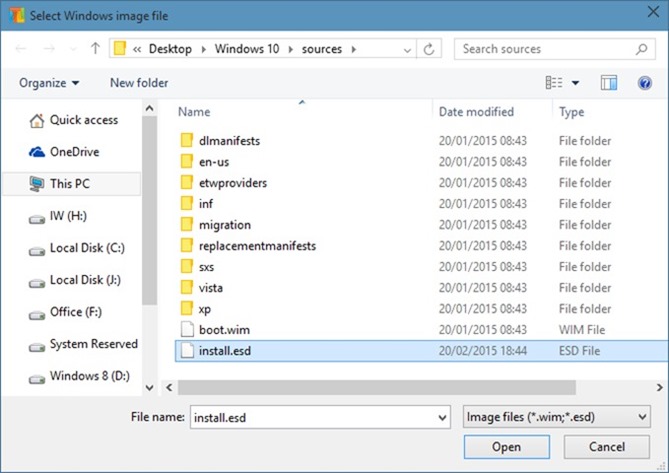Open the blue Help icon
669x473 pixels.
644,83
